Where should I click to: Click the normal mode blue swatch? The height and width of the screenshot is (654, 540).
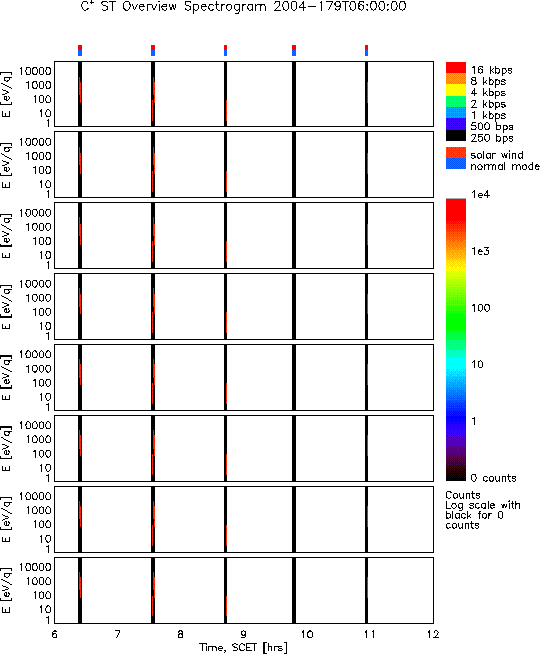click(x=456, y=164)
